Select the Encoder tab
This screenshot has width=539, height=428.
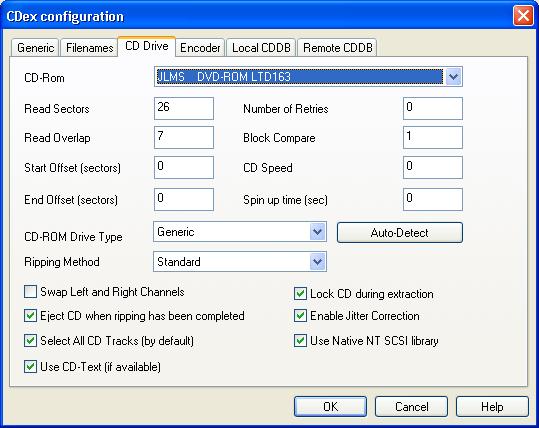[200, 47]
